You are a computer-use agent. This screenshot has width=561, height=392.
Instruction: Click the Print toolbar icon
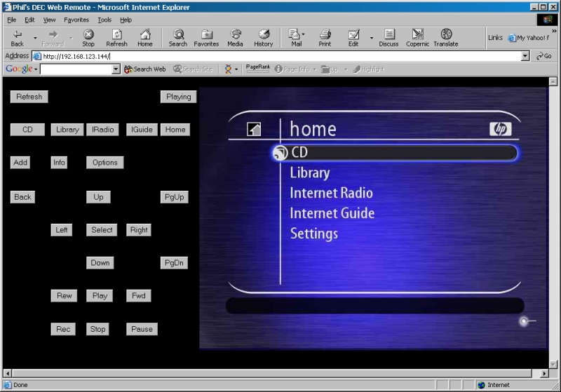coord(325,34)
